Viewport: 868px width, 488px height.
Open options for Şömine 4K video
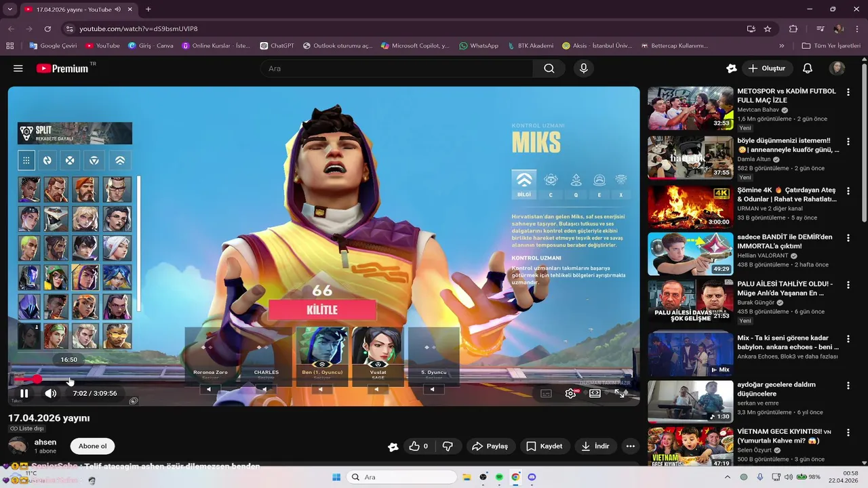tap(848, 191)
